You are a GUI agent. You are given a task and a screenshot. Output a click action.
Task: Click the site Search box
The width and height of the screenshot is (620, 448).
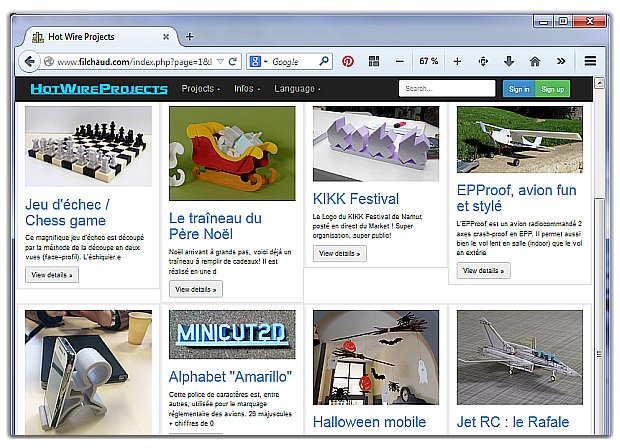click(447, 89)
